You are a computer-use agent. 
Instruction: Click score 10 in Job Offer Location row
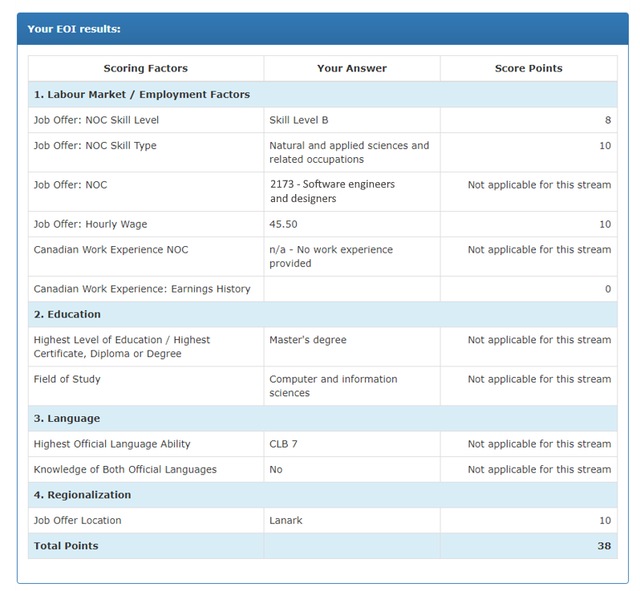605,520
